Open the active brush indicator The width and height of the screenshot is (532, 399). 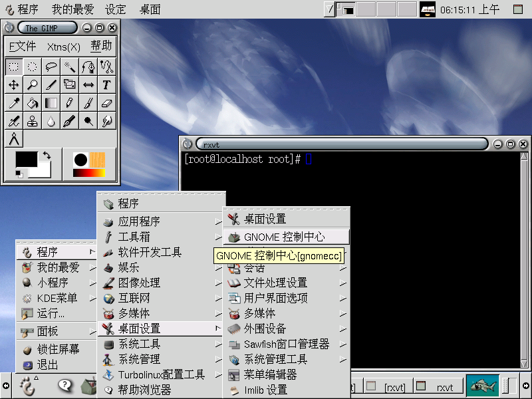click(80, 160)
